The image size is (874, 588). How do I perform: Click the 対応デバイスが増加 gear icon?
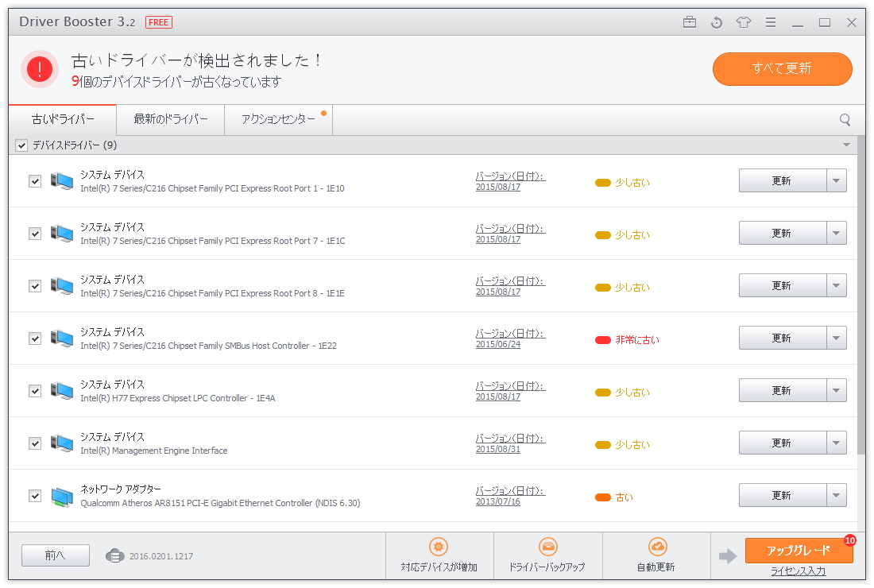point(439,547)
